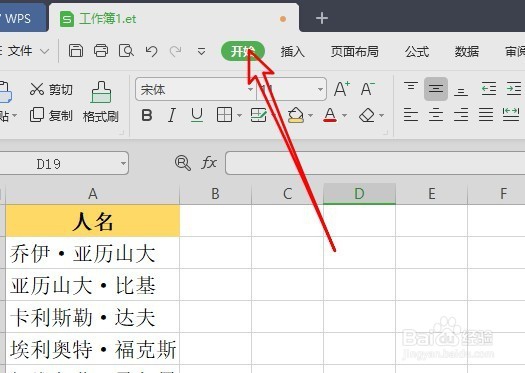
Task: Click the distributed alignment icon
Action: pos(511,115)
